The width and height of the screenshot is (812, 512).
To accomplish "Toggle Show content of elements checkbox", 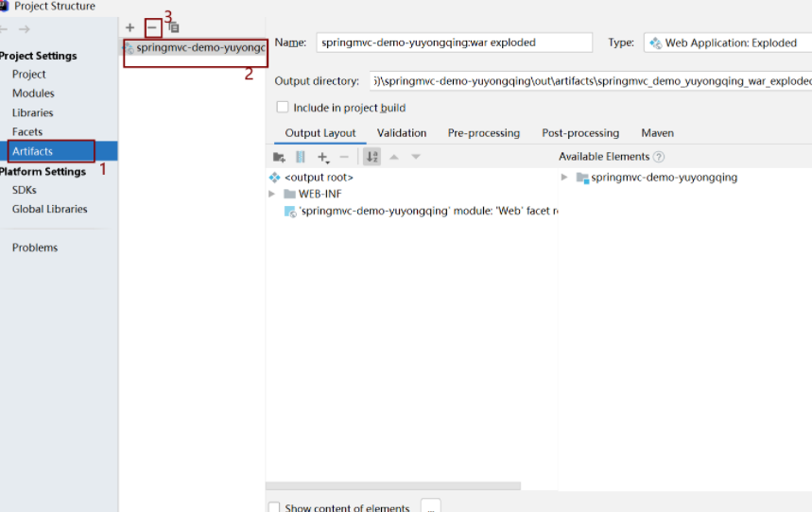I will (274, 507).
